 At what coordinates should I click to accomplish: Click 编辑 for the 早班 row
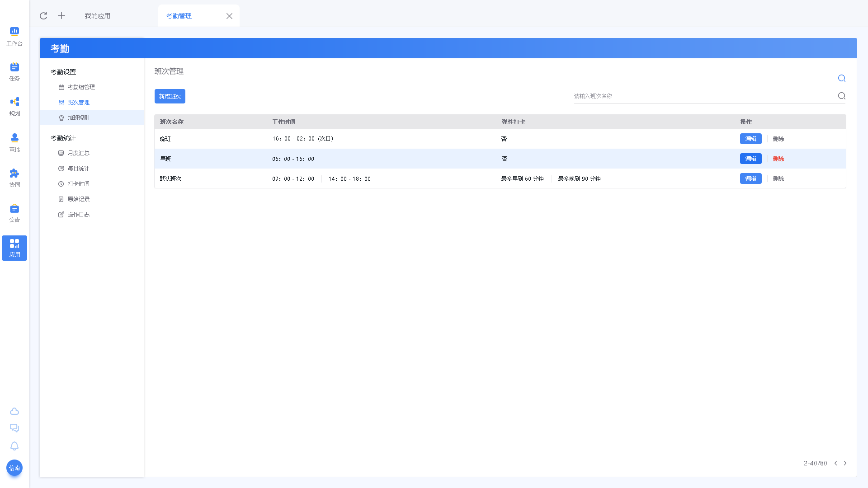coord(750,159)
